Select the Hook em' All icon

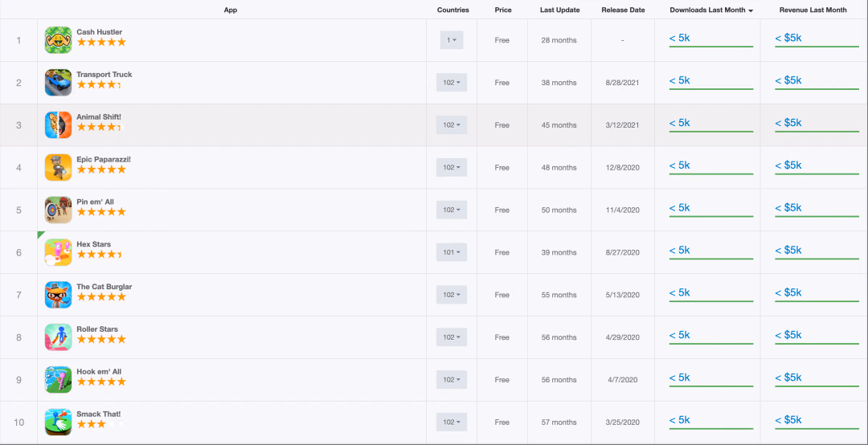[58, 380]
